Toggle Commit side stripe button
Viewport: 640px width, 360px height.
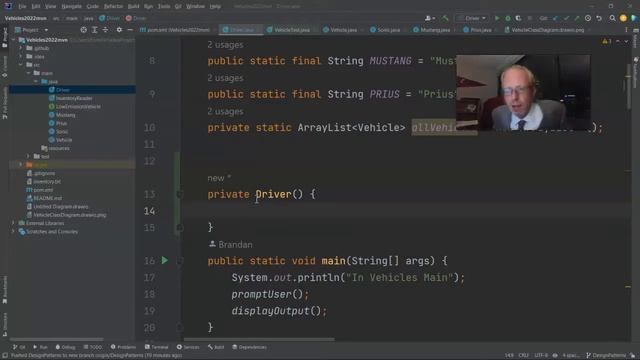click(4, 67)
